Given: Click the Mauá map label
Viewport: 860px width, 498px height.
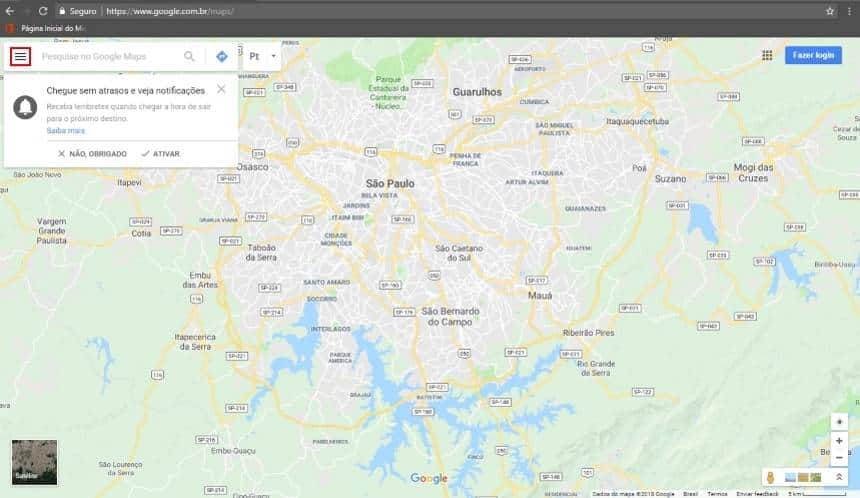Looking at the screenshot, I should [x=540, y=295].
